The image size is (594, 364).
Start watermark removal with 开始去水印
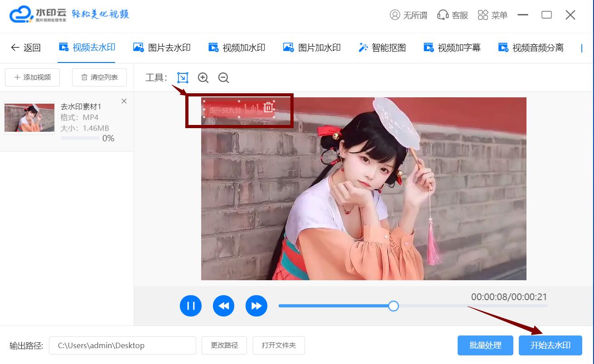[x=550, y=345]
